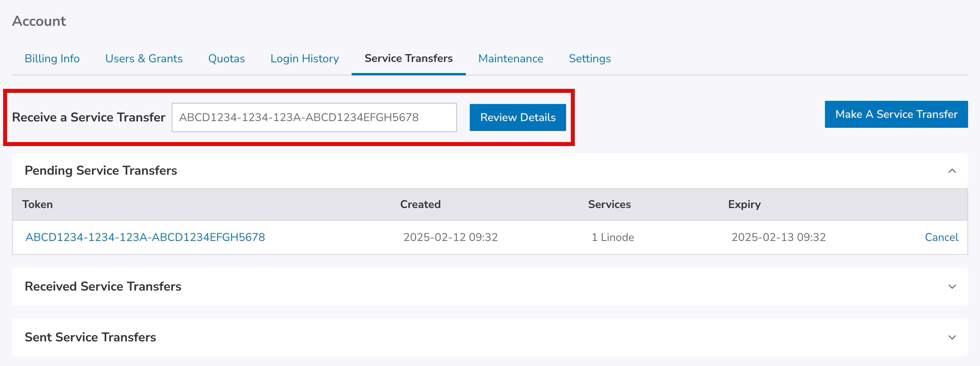Viewport: 980px width, 366px height.
Task: Cancel the pending service transfer
Action: [x=941, y=237]
